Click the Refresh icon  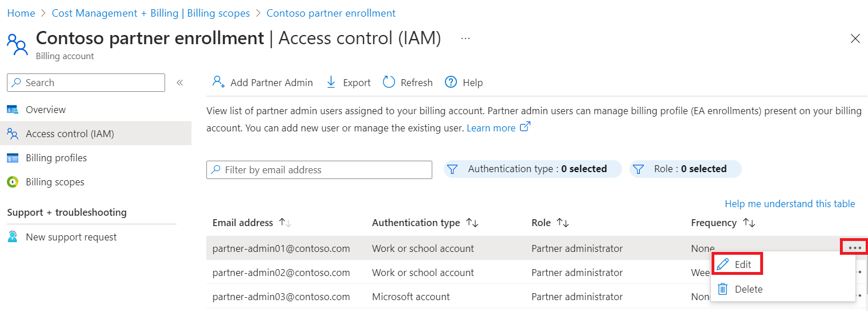click(389, 82)
